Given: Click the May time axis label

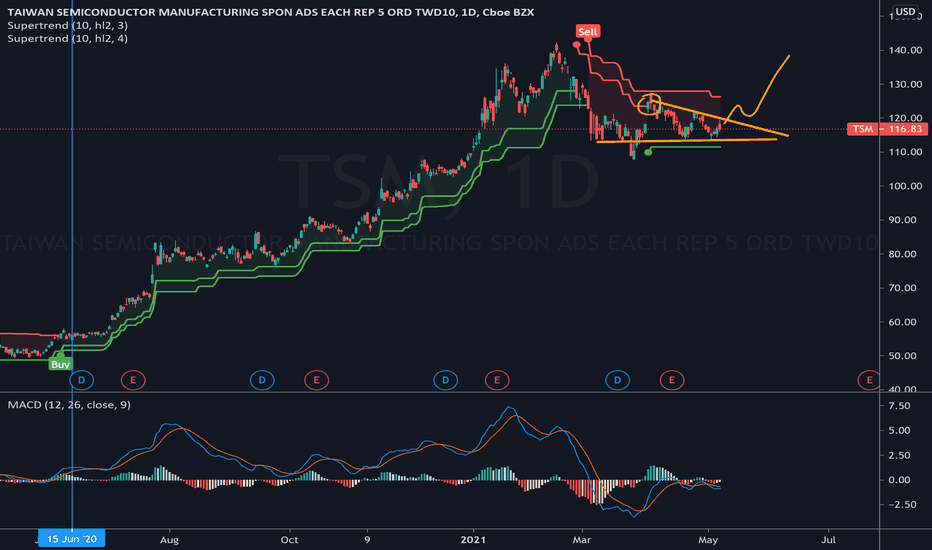Looking at the screenshot, I should pyautogui.click(x=708, y=540).
